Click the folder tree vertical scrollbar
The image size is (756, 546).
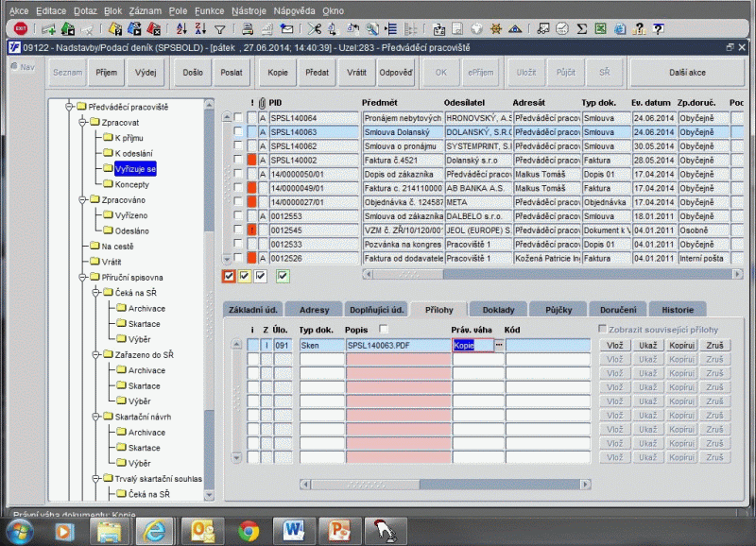coord(209,299)
